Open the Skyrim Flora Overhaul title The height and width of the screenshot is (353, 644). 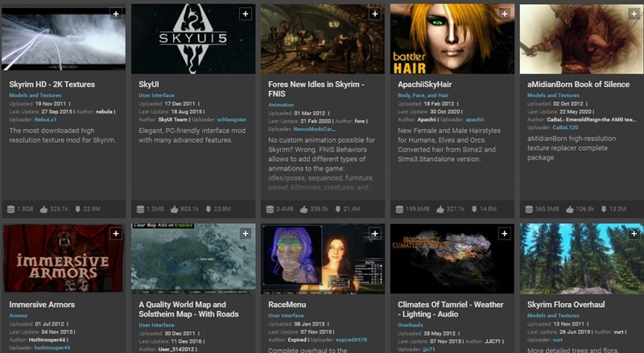point(566,305)
